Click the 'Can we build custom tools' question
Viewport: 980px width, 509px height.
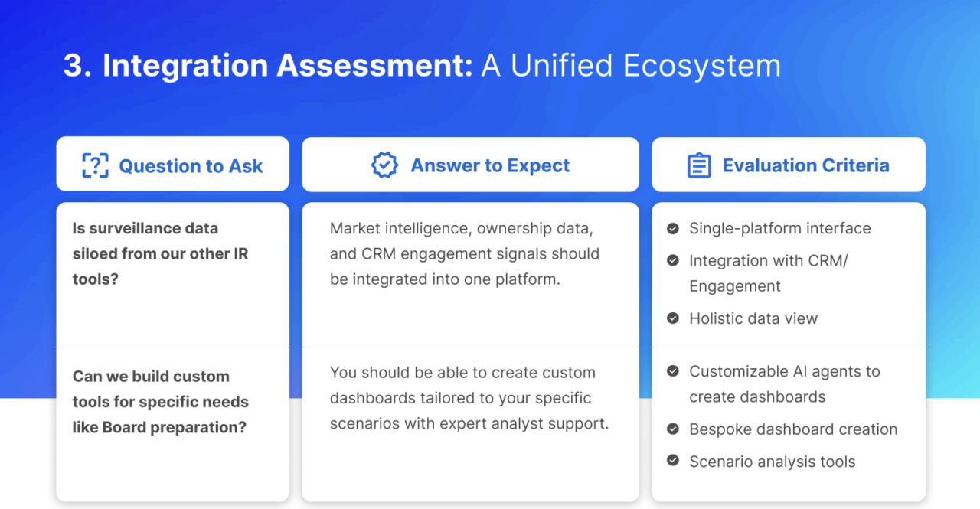pos(160,402)
